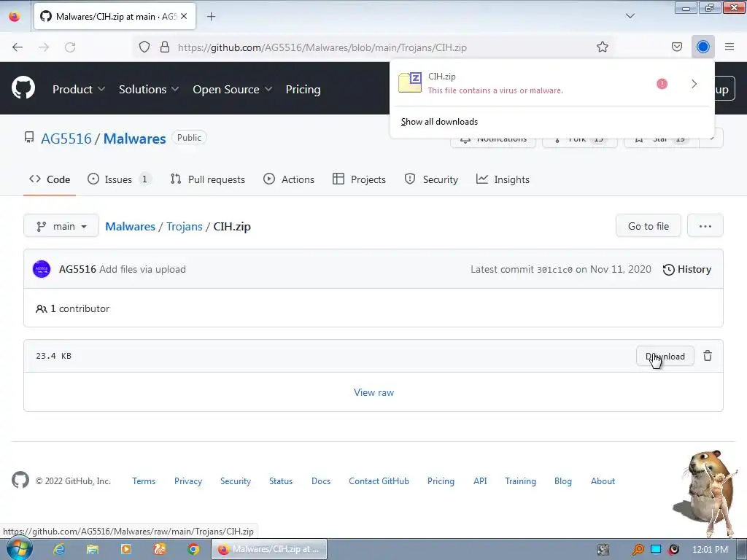
Task: Open a new browser tab
Action: point(211,17)
